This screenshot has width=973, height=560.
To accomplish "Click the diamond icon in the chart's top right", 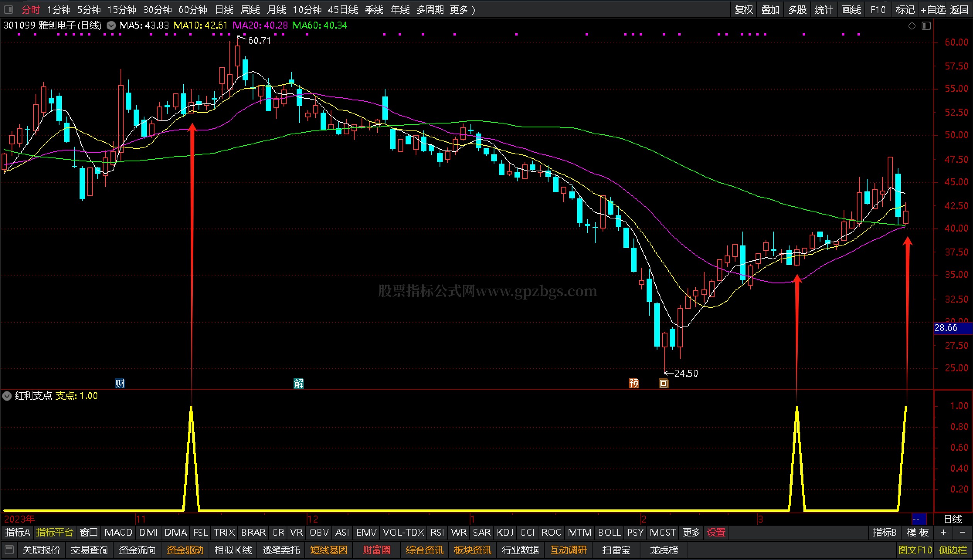I will 912,26.
